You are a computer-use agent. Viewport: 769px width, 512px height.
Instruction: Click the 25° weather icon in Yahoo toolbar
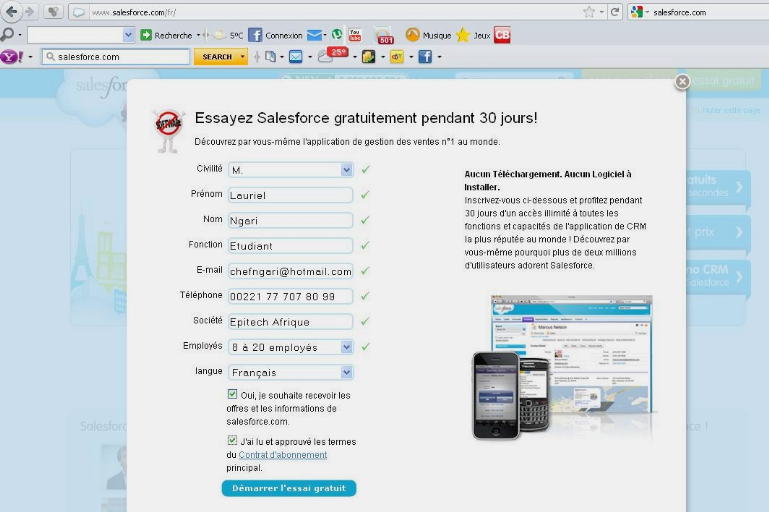pos(333,55)
